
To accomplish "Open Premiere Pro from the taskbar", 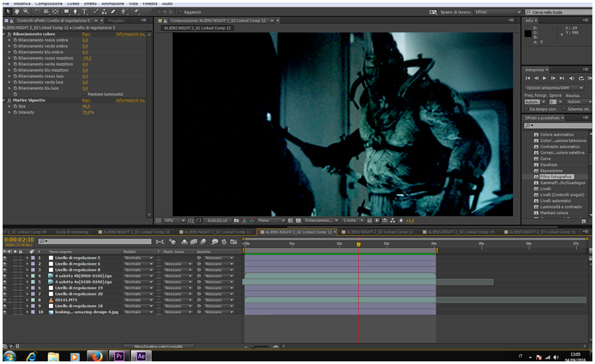I will point(119,356).
